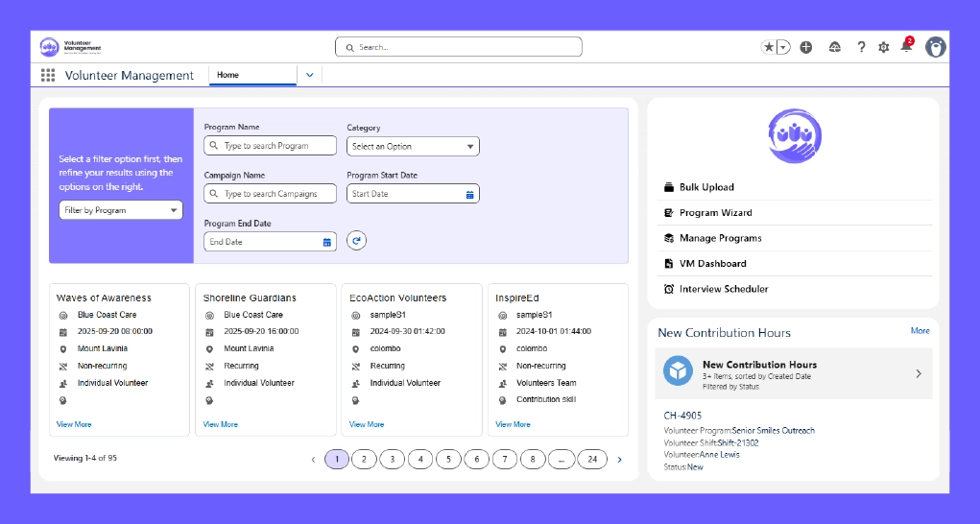
Task: Click Anne Lewis volunteer name
Action: 720,455
